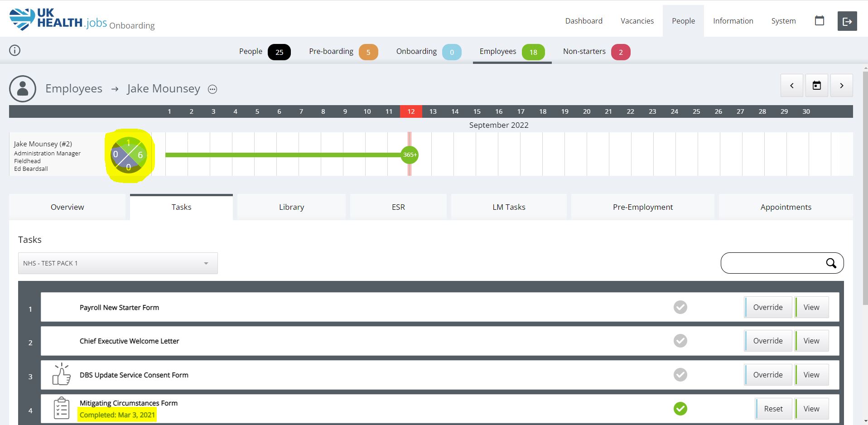
Task: Click the 365+ timeline marker
Action: tap(410, 155)
